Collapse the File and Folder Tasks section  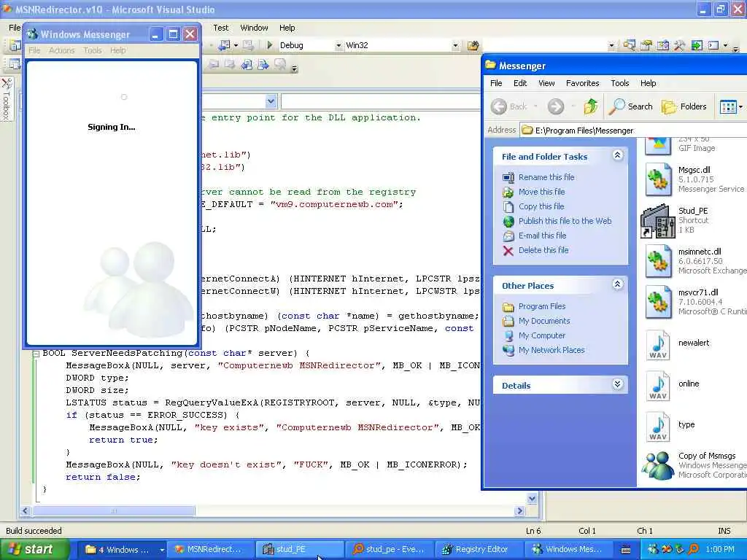(x=617, y=155)
